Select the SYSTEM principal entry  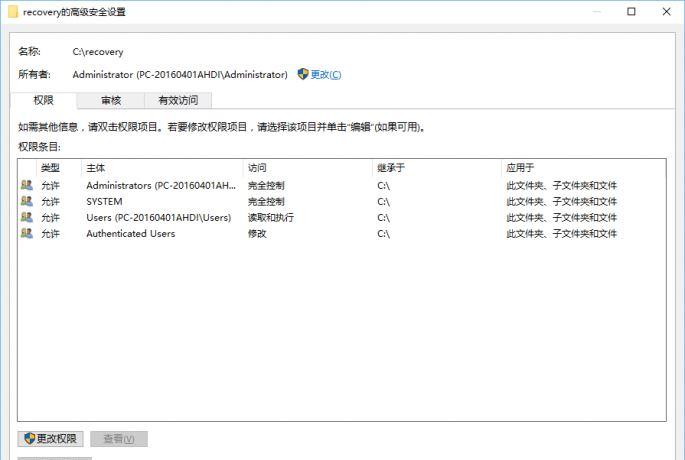104,201
